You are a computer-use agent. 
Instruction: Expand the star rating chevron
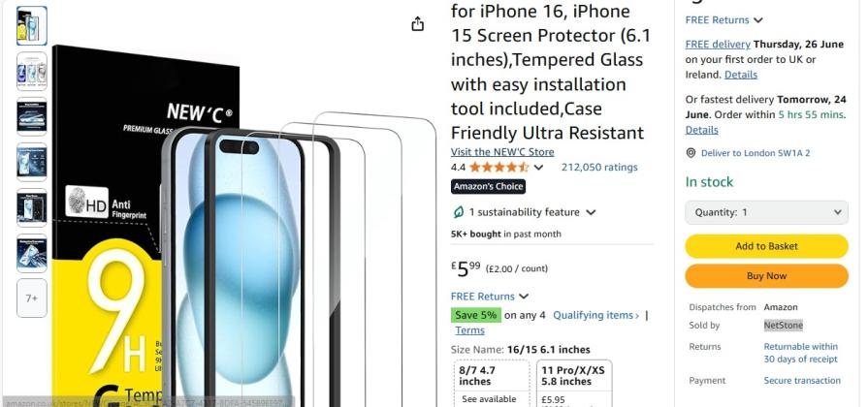[x=538, y=168]
